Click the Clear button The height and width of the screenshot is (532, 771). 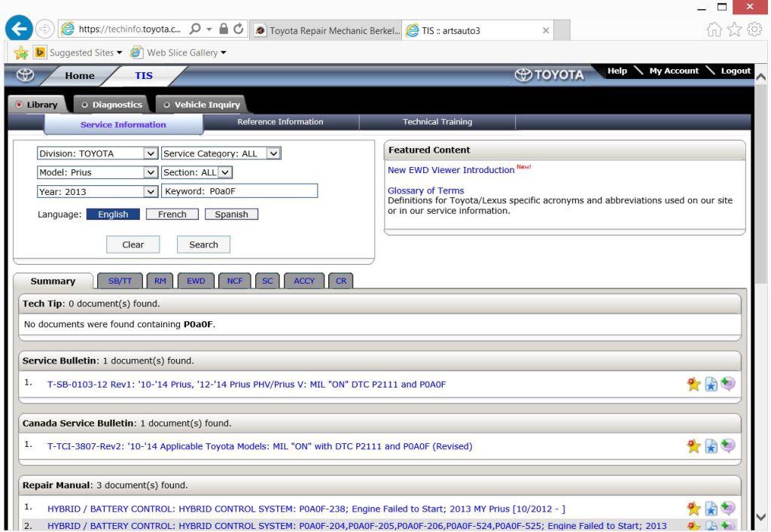[133, 245]
